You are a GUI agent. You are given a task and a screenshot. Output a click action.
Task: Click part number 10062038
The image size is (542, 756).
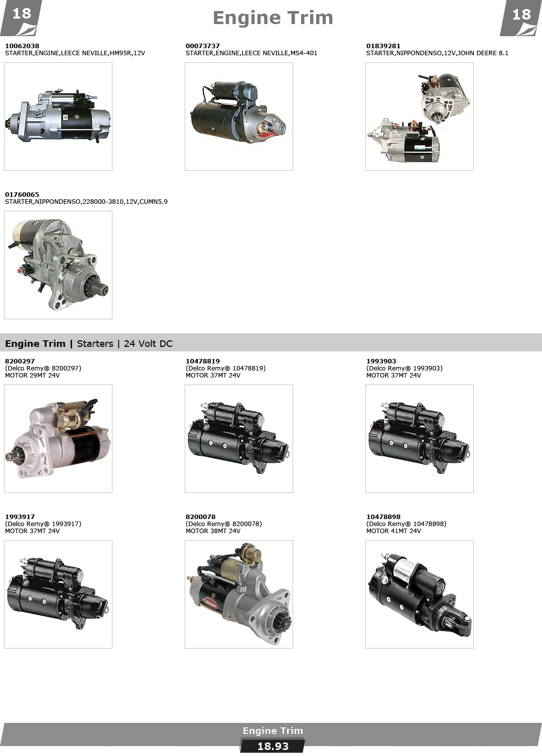[x=22, y=46]
